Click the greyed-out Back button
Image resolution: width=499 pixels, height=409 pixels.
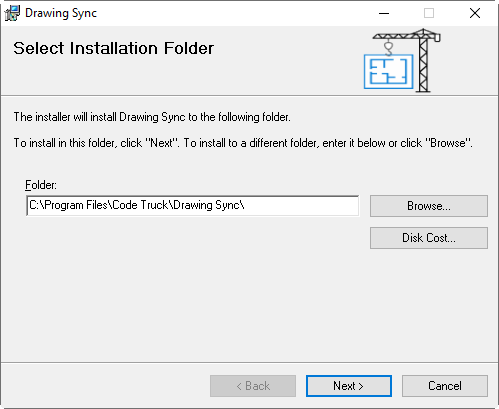tap(253, 386)
